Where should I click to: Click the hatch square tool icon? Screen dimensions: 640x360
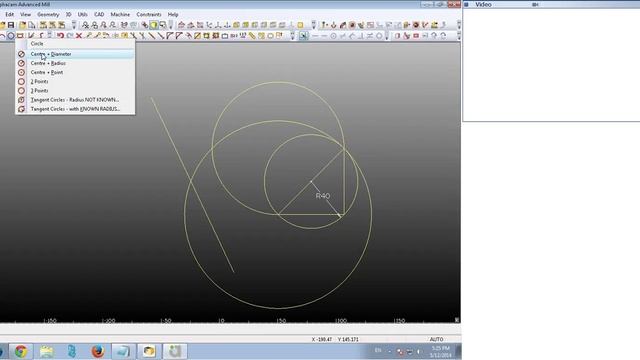pyautogui.click(x=198, y=36)
